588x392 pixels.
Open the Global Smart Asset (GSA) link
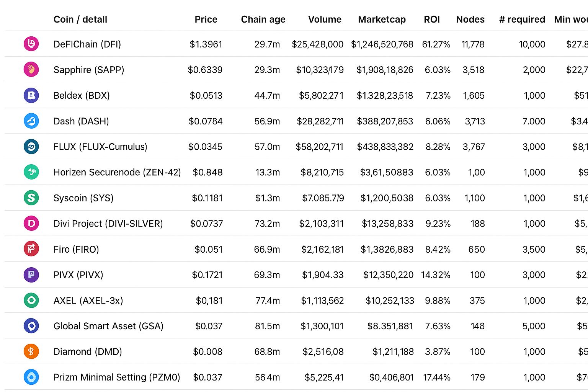tap(108, 326)
